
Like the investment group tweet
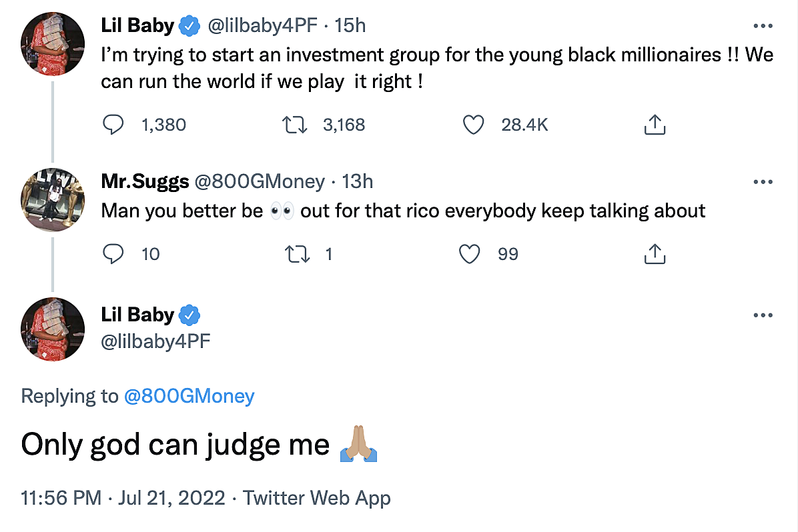pyautogui.click(x=473, y=125)
